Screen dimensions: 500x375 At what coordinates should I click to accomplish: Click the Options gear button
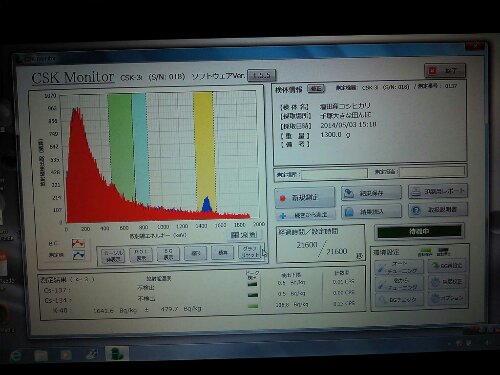(448, 298)
